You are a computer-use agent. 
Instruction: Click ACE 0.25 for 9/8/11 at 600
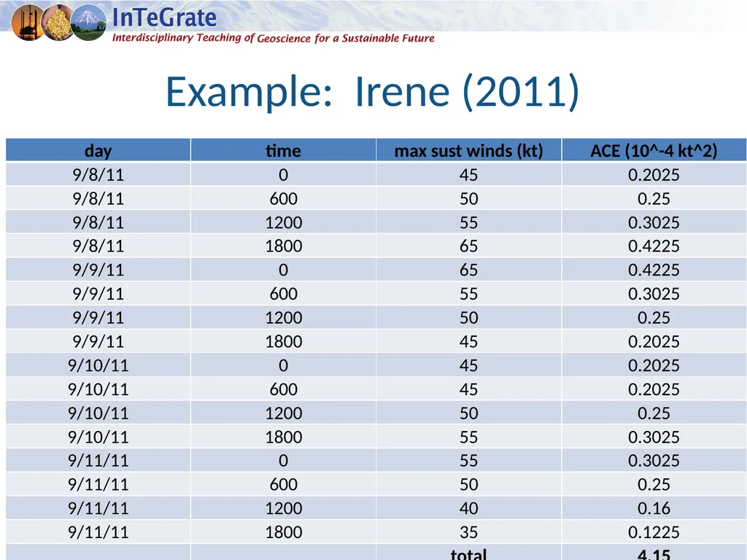(x=654, y=198)
